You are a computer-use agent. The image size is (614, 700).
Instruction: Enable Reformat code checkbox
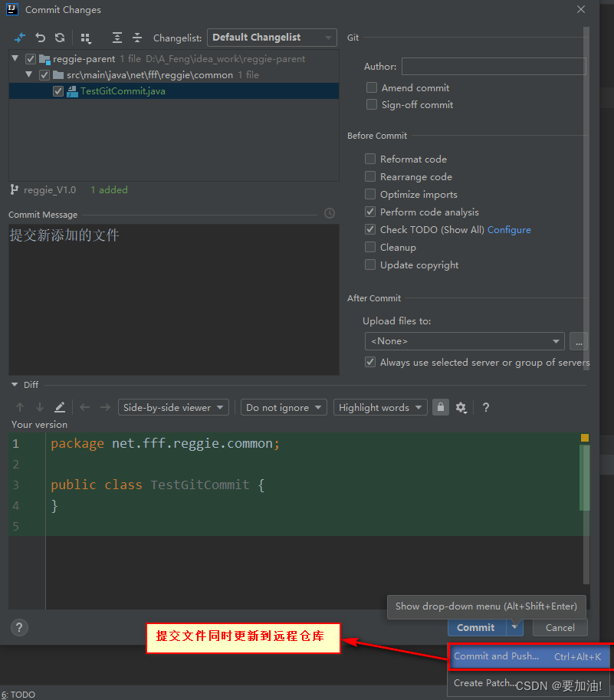(370, 159)
